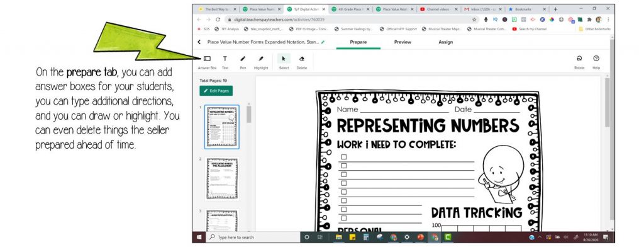Viewport: 644px width, 247px height.
Task: Select page 1 thumbnail
Action: tap(222, 127)
